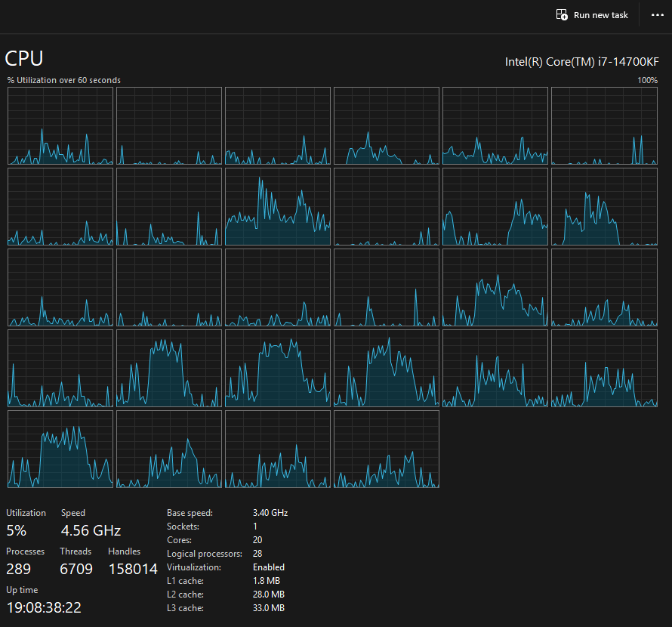
Task: Click the Up time label
Action: (22, 590)
